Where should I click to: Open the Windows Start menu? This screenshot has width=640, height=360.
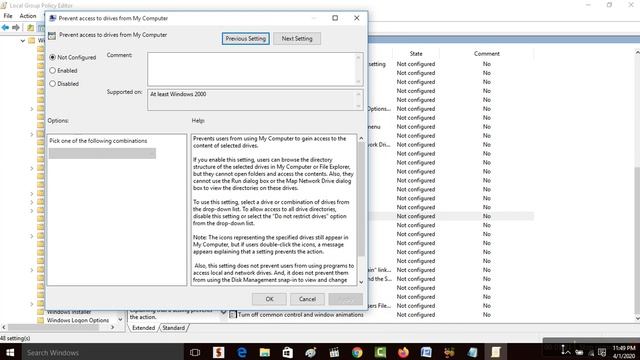[x=10, y=352]
